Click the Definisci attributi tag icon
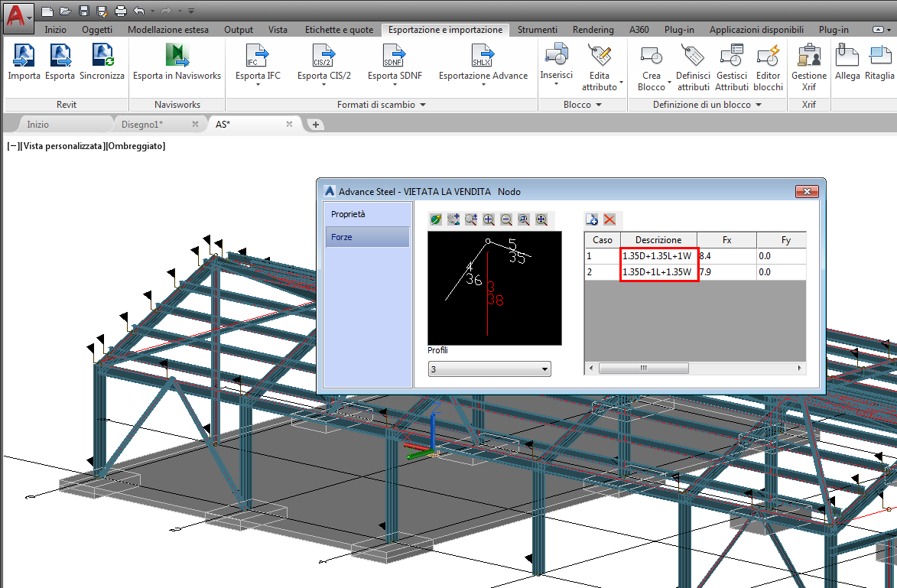Viewport: 897px width, 588px height. [693, 55]
